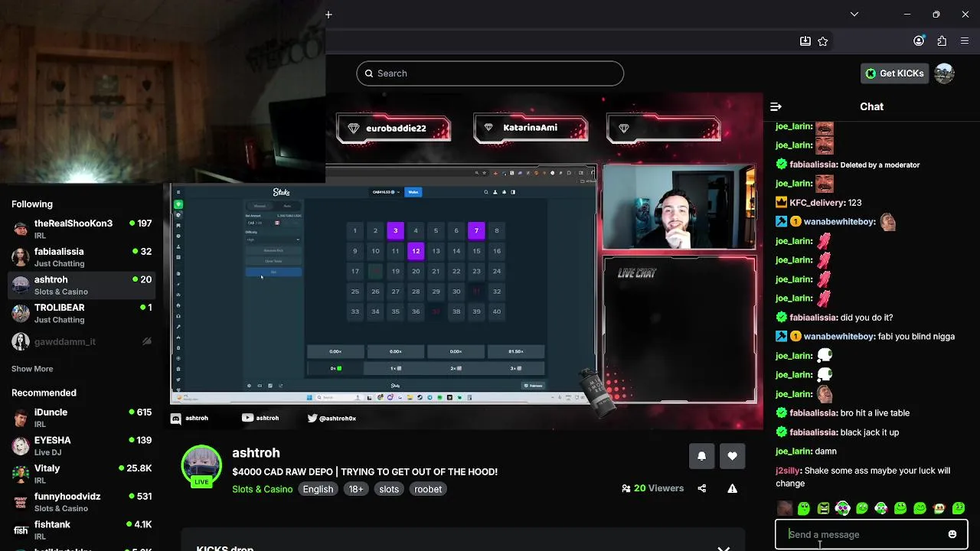Click the TROLIBEAR avatar thumbnail

click(21, 313)
